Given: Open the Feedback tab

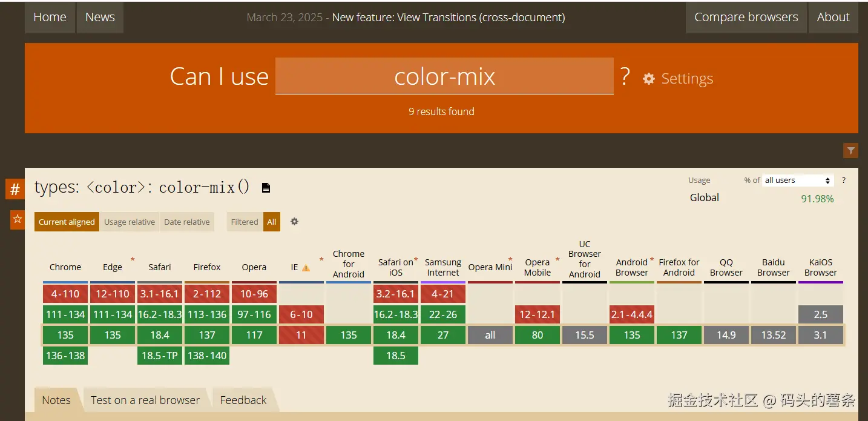Looking at the screenshot, I should (x=243, y=400).
